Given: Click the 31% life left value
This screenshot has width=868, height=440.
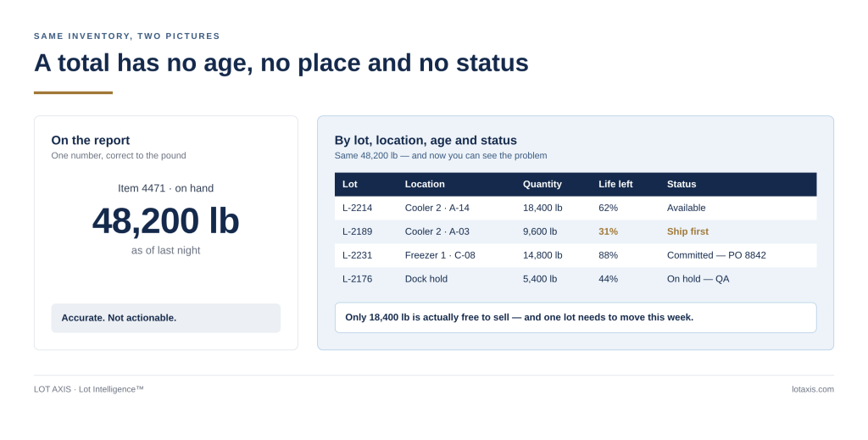Looking at the screenshot, I should point(608,232).
